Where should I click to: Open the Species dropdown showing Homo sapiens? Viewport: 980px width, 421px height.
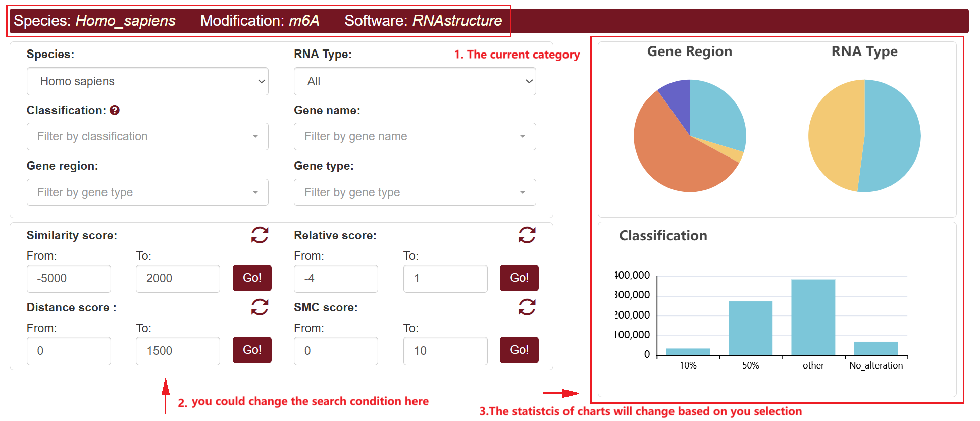pos(147,81)
